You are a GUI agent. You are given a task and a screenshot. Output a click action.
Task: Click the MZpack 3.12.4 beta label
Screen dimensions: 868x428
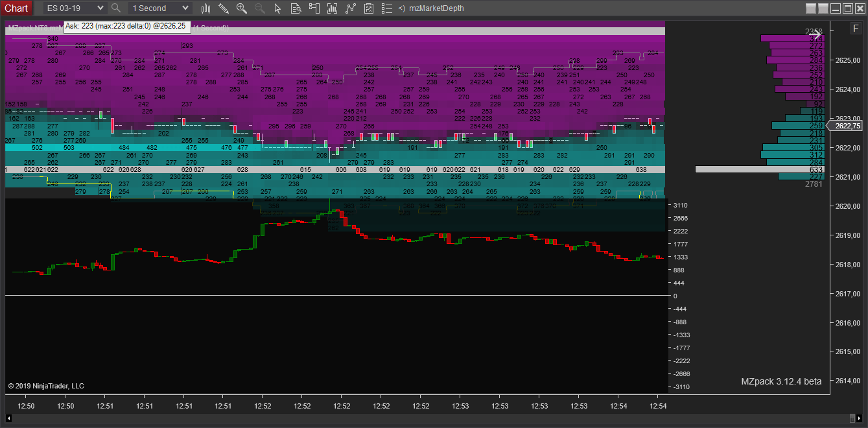781,381
